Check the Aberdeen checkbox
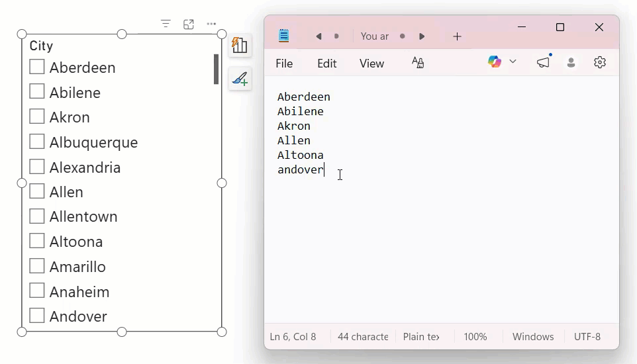Screen dimensions: 637x364 37,67
